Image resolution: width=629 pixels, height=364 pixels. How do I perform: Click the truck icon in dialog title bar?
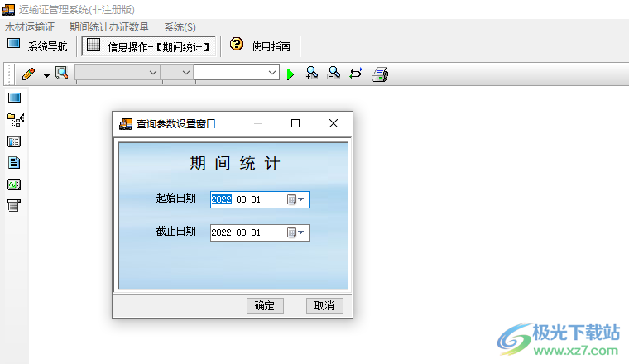click(126, 124)
